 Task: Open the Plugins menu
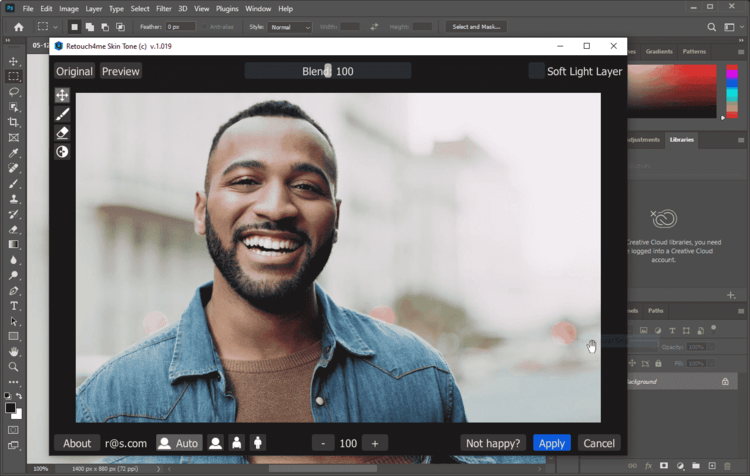[229, 8]
